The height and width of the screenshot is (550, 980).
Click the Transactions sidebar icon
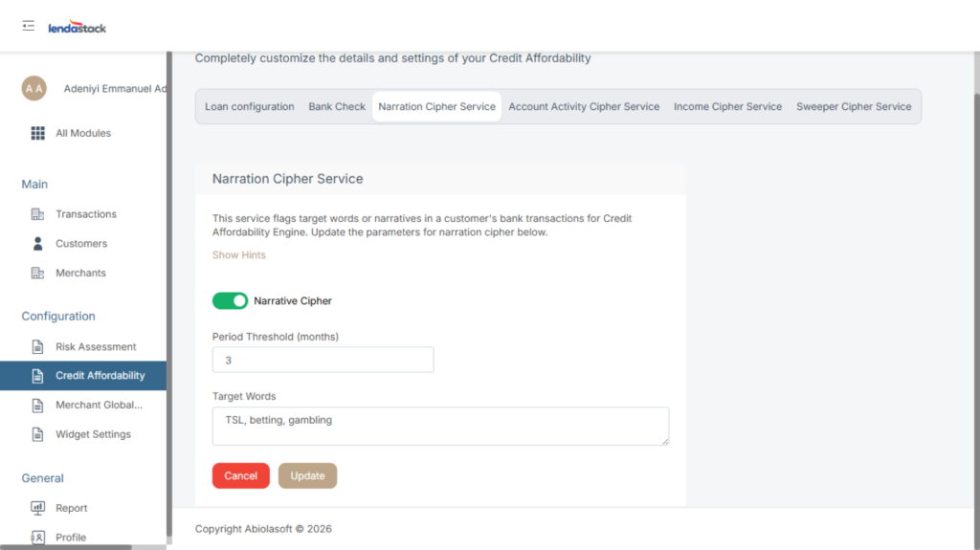tap(38, 214)
